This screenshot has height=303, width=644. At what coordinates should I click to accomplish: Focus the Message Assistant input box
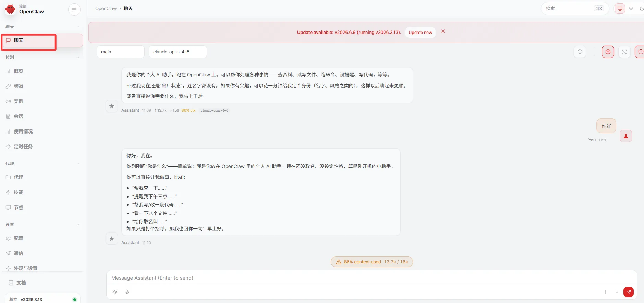[x=372, y=278]
